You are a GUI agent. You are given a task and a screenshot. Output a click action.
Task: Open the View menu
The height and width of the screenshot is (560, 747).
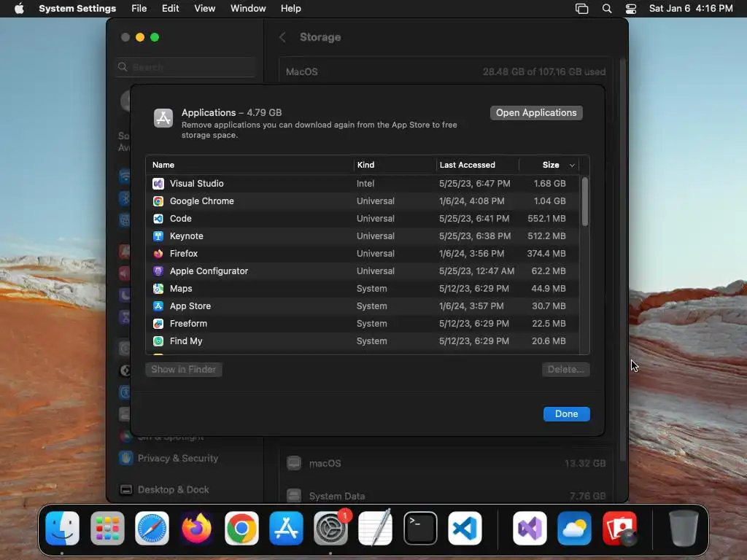pyautogui.click(x=204, y=9)
